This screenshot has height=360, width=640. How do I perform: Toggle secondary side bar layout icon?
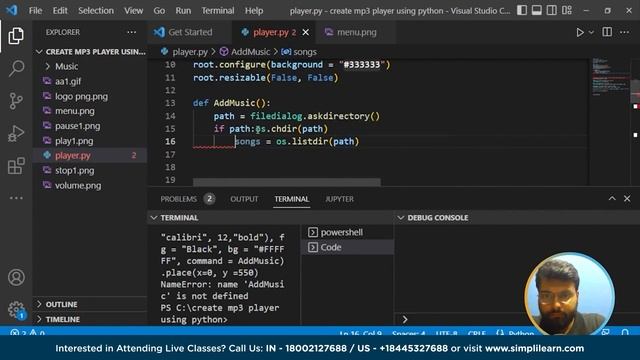pos(551,10)
